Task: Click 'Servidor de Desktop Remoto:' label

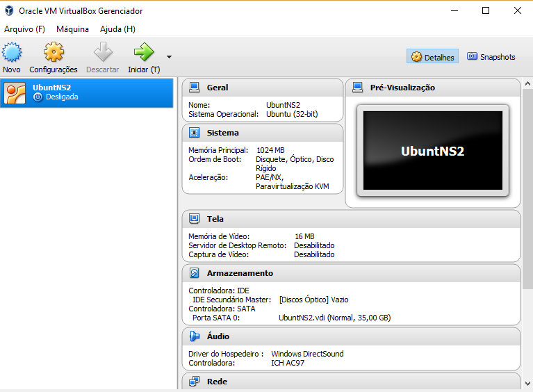Action: pyautogui.click(x=238, y=245)
